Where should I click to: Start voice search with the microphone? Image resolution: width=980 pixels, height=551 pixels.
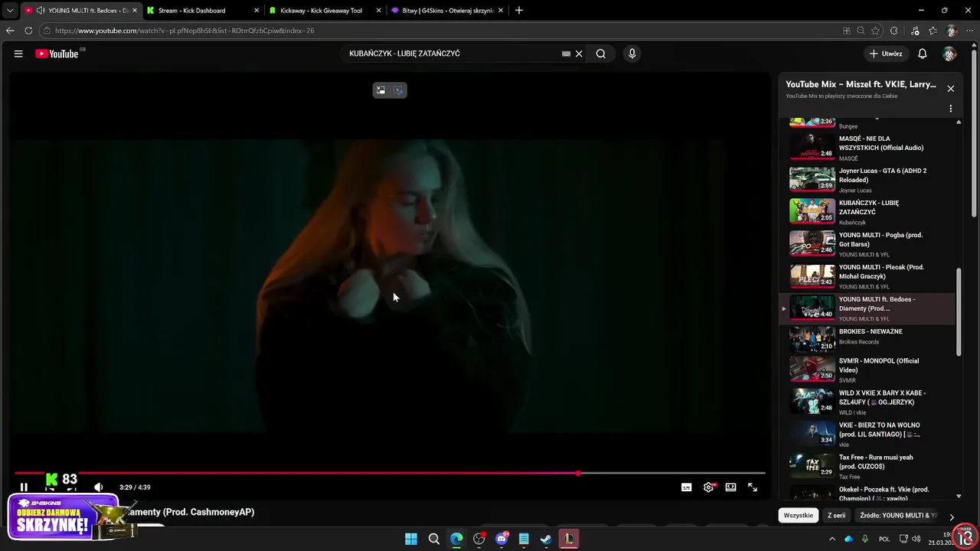tap(632, 54)
